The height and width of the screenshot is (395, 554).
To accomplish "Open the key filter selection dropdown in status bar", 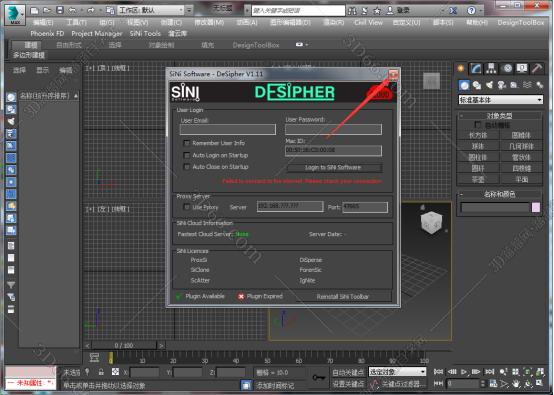I will pyautogui.click(x=397, y=372).
